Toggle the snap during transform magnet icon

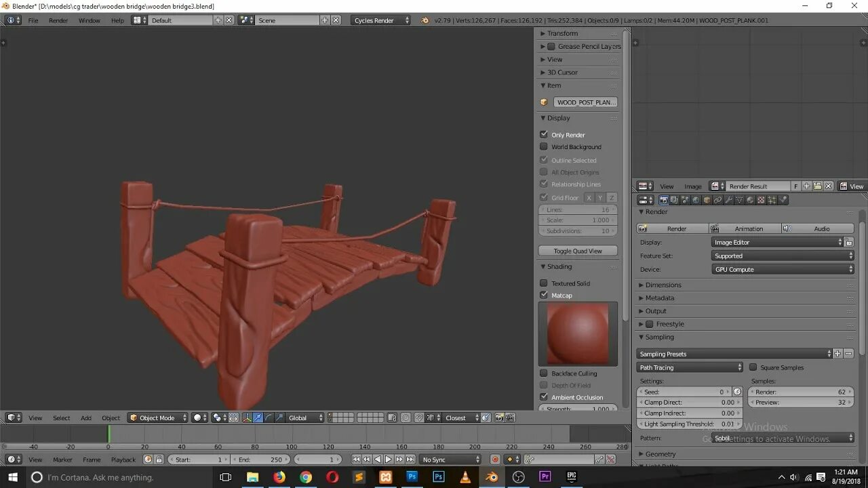click(419, 418)
